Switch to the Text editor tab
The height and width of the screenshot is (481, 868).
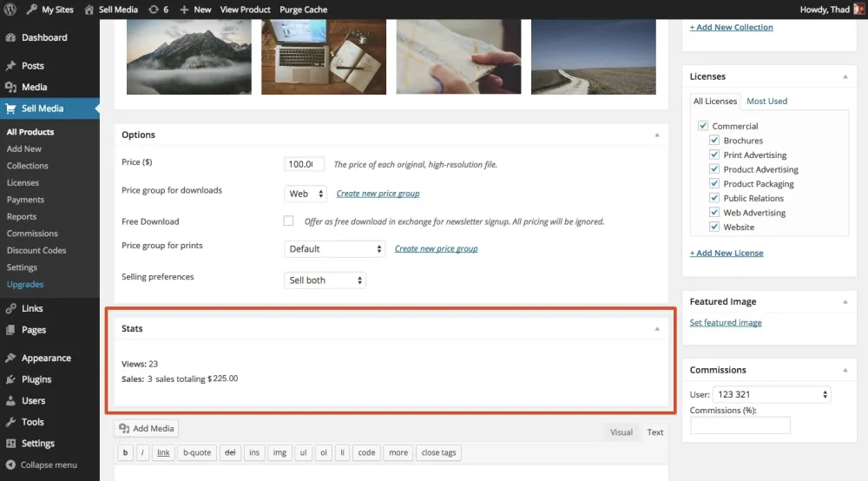[x=654, y=432]
